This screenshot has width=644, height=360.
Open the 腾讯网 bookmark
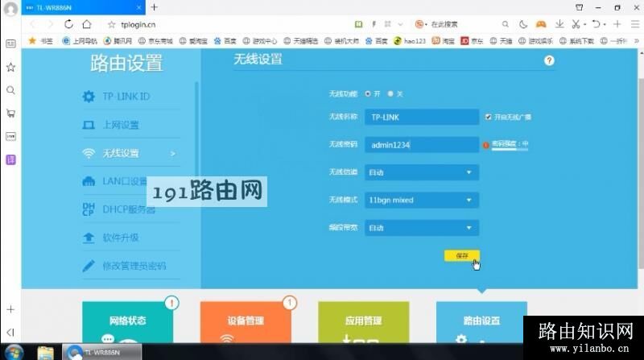118,41
